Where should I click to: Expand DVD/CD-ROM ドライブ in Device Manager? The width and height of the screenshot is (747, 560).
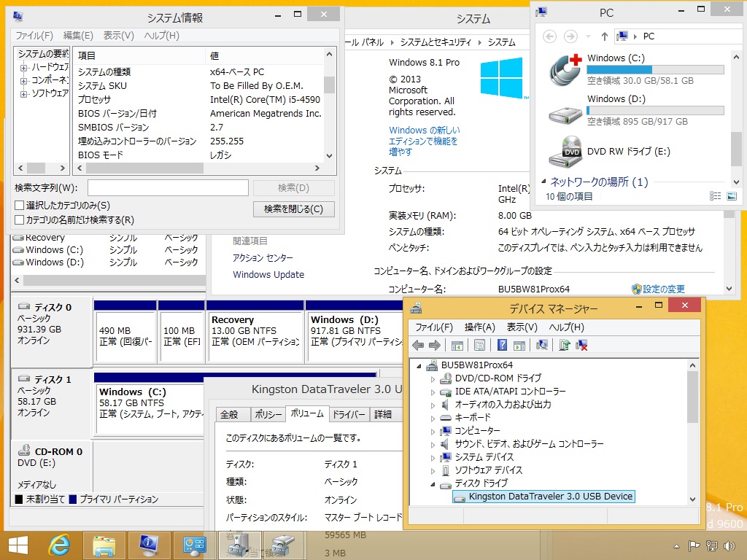pyautogui.click(x=433, y=379)
